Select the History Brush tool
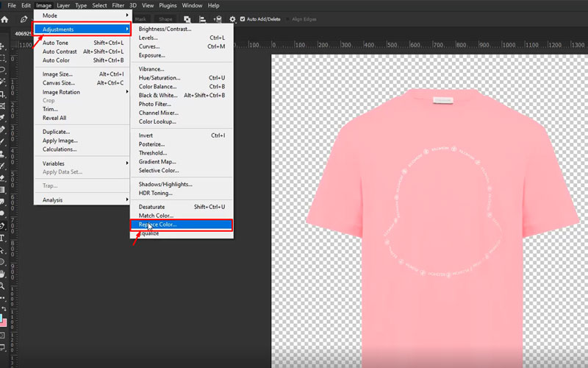This screenshot has width=588, height=368. pos(2,166)
